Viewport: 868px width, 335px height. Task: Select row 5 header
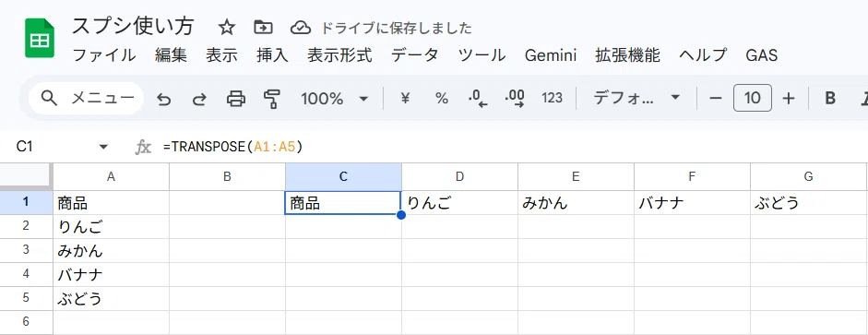pos(26,298)
